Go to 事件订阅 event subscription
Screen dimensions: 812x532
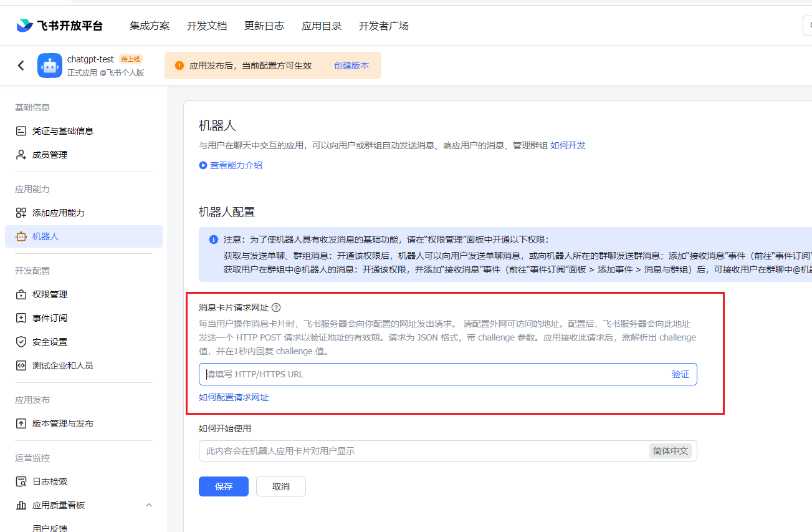pos(49,318)
